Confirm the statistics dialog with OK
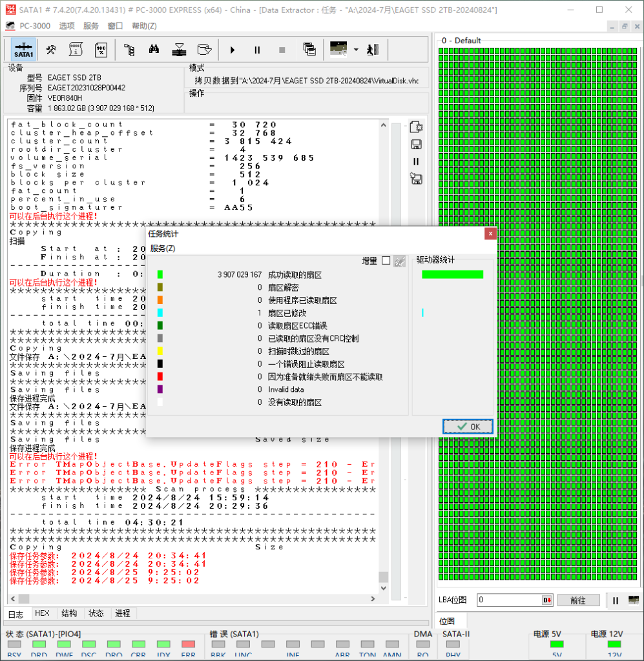This screenshot has height=661, width=644. (468, 427)
